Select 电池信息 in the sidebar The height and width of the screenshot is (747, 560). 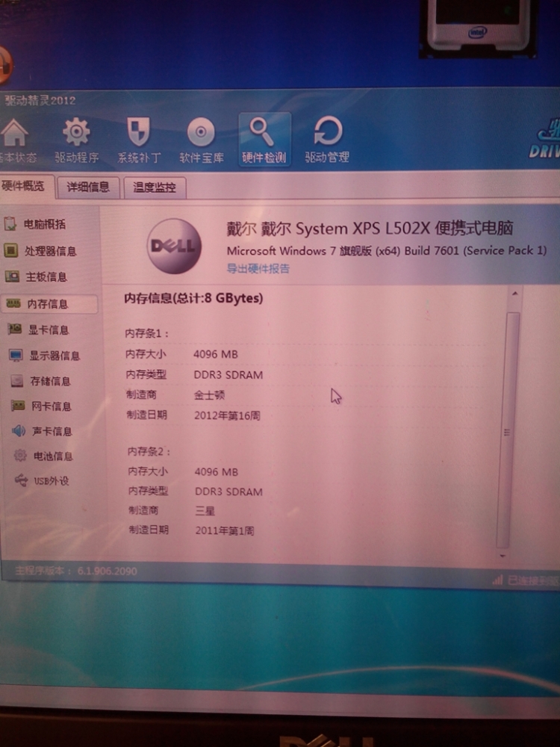coord(43,456)
